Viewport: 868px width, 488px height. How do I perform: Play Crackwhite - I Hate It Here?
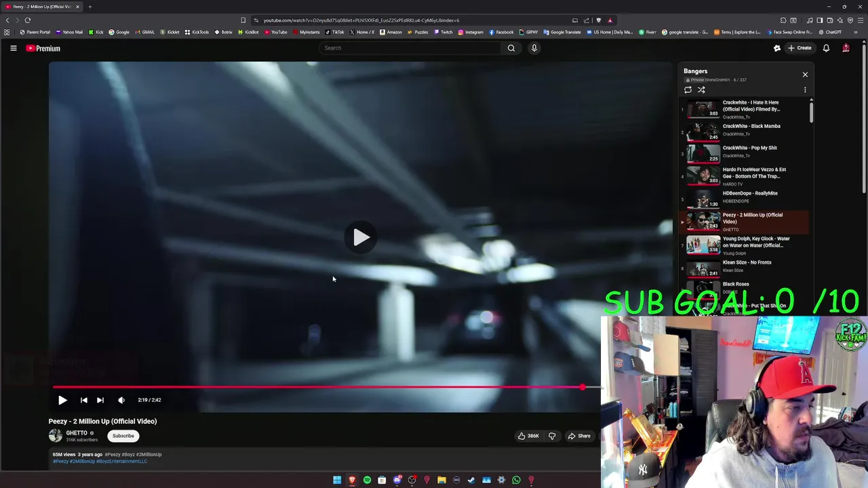pos(745,109)
